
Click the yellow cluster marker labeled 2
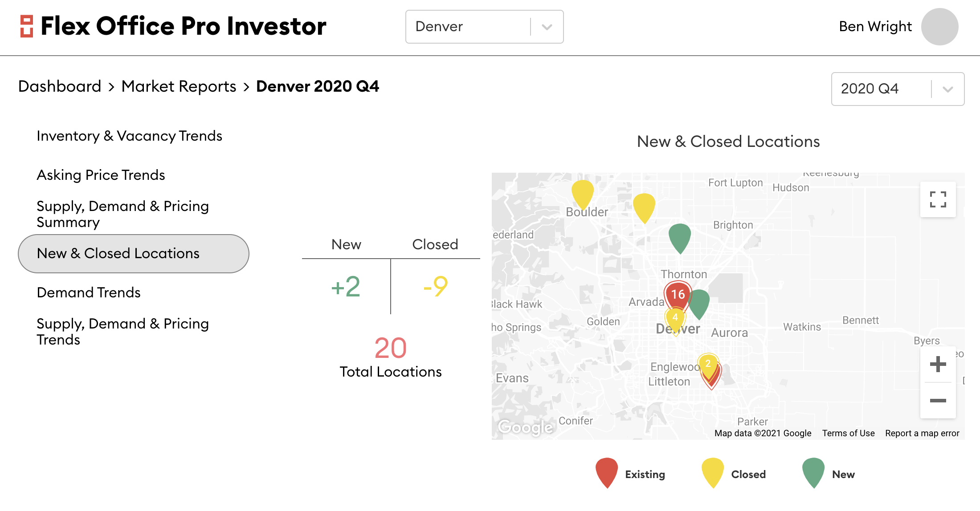(708, 364)
